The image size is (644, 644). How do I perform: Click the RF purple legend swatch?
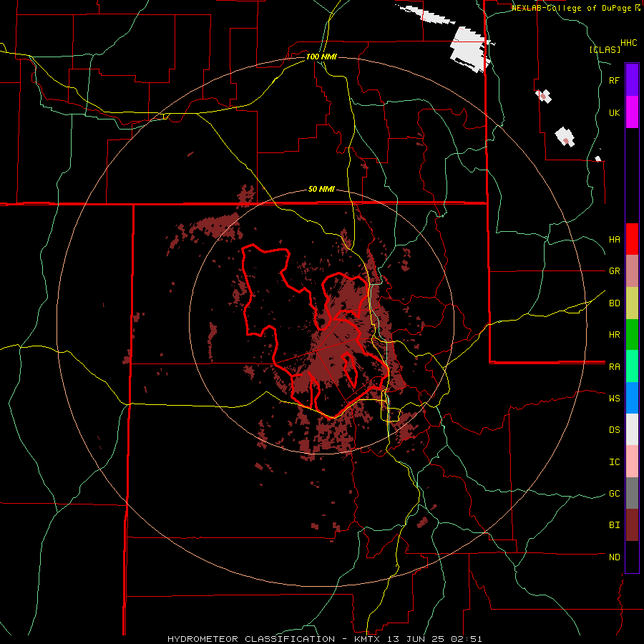tap(632, 80)
